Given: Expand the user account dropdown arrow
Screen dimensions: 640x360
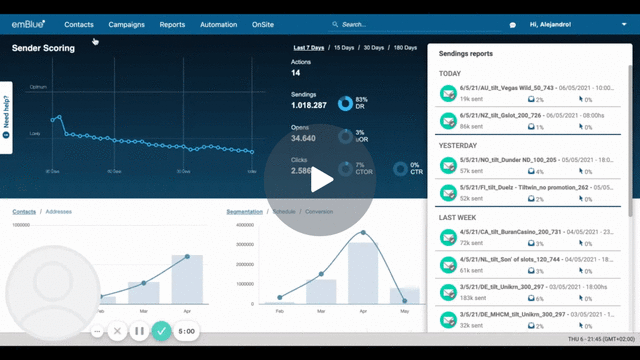Looking at the screenshot, I should tap(624, 24).
